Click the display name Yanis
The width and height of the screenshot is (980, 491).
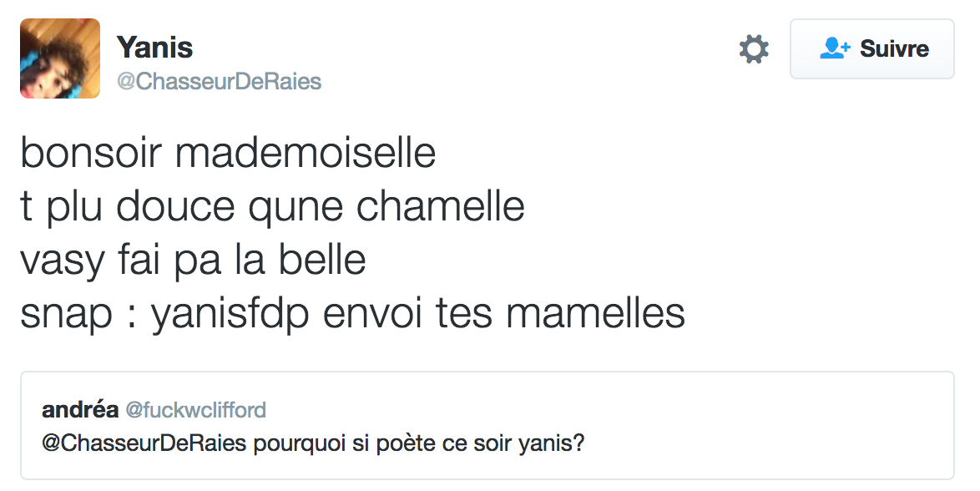pos(154,48)
